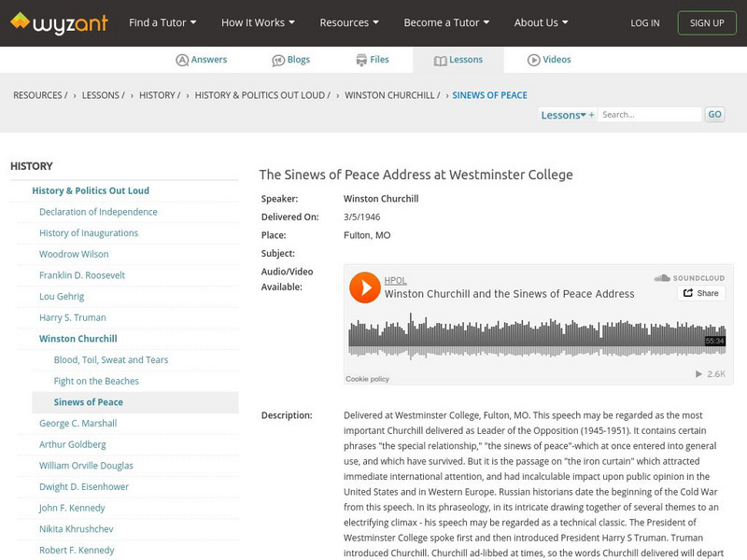Click the Wyzant logo
The image size is (747, 560).
58,22
